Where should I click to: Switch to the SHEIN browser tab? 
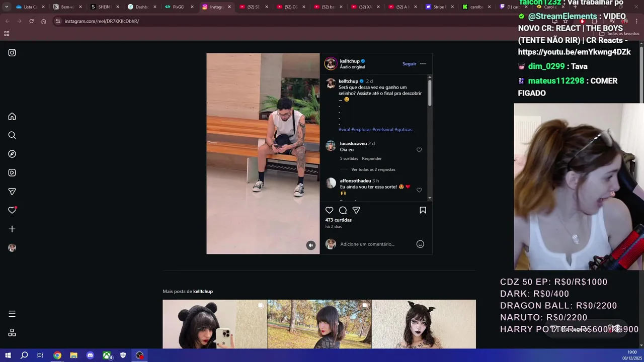coord(105,7)
